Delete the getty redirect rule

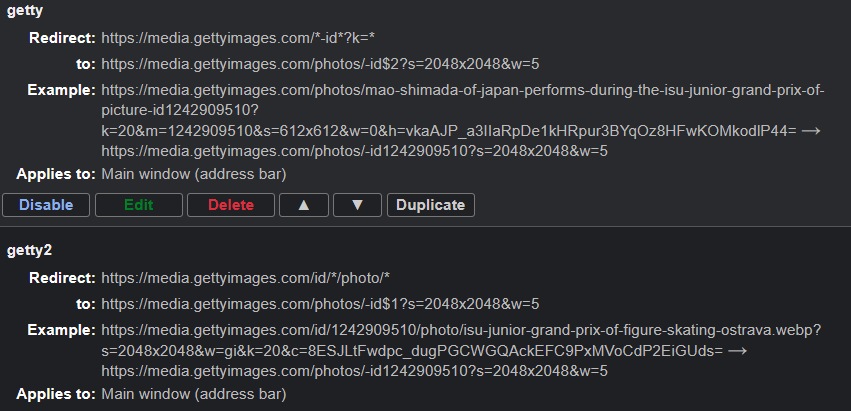pos(231,205)
